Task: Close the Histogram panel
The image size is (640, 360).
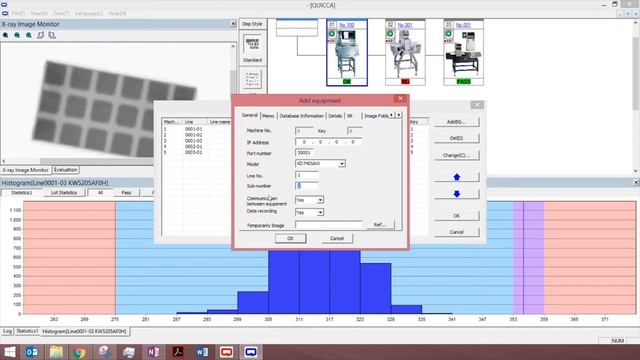Action: (636, 183)
